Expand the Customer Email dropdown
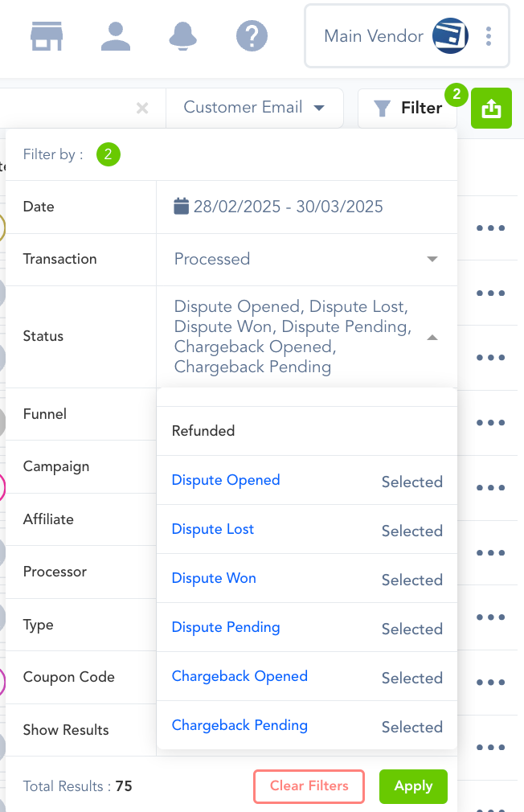This screenshot has width=524, height=812. [x=254, y=108]
